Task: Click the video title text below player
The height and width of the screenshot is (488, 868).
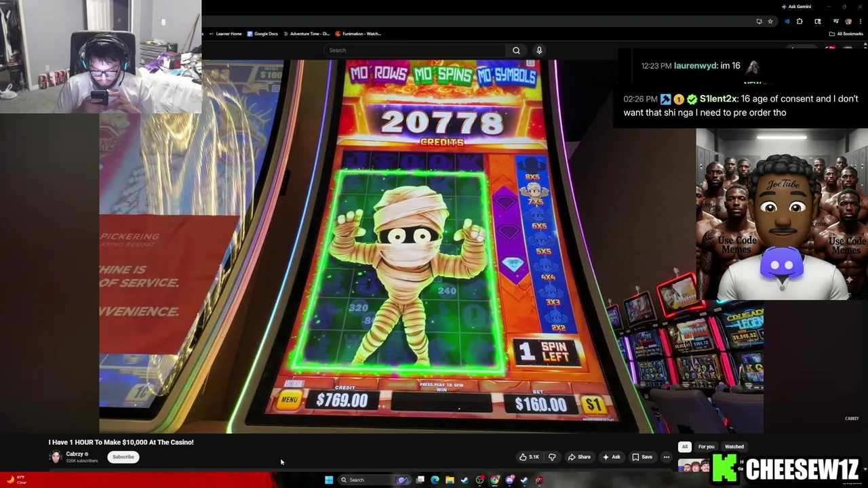Action: [121, 442]
